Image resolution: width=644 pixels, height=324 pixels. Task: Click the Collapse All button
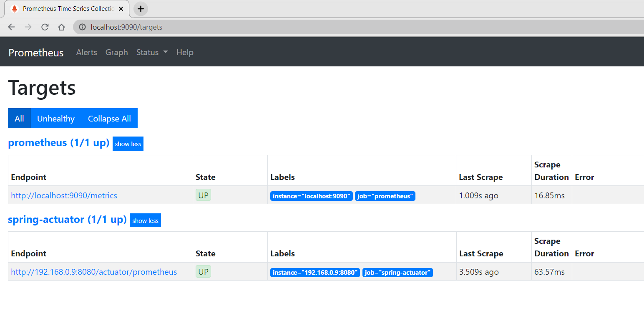click(x=109, y=119)
